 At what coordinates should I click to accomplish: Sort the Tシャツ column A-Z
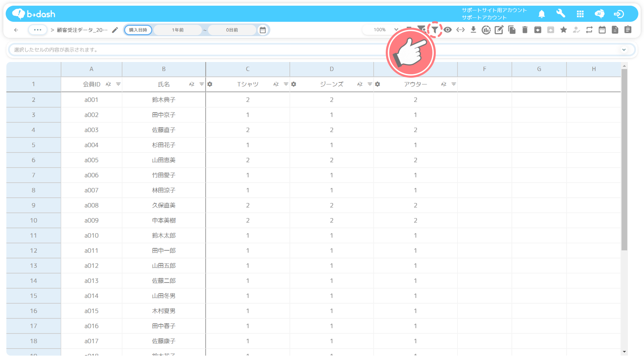click(x=276, y=84)
